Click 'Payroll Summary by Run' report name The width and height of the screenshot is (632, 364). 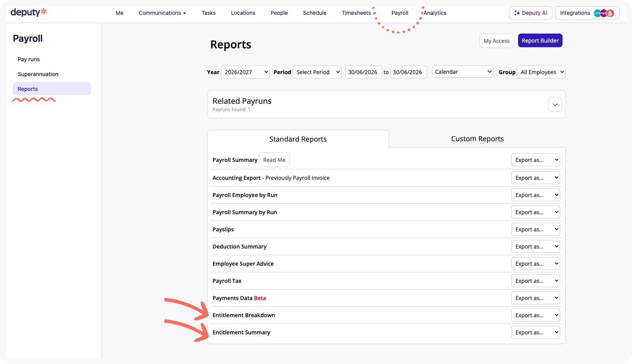coord(245,212)
